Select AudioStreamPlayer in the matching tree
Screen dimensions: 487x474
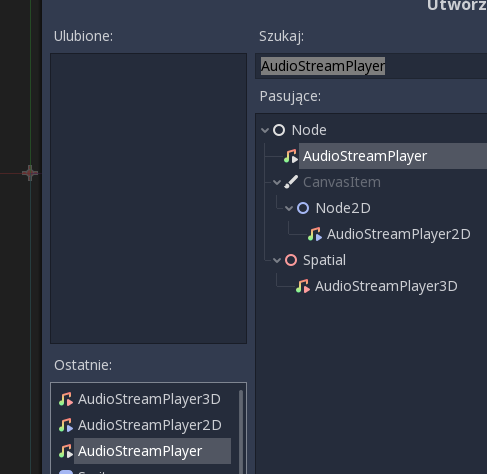[365, 156]
